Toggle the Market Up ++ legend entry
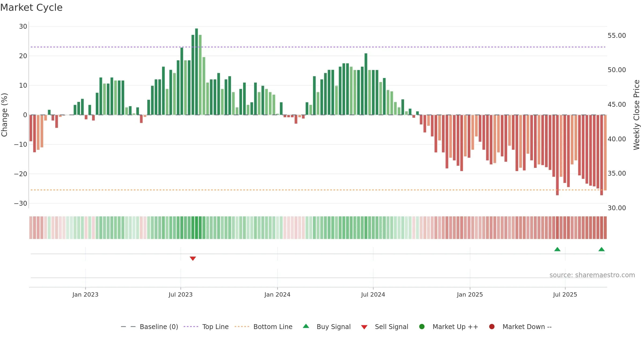The width and height of the screenshot is (644, 362). (x=448, y=327)
